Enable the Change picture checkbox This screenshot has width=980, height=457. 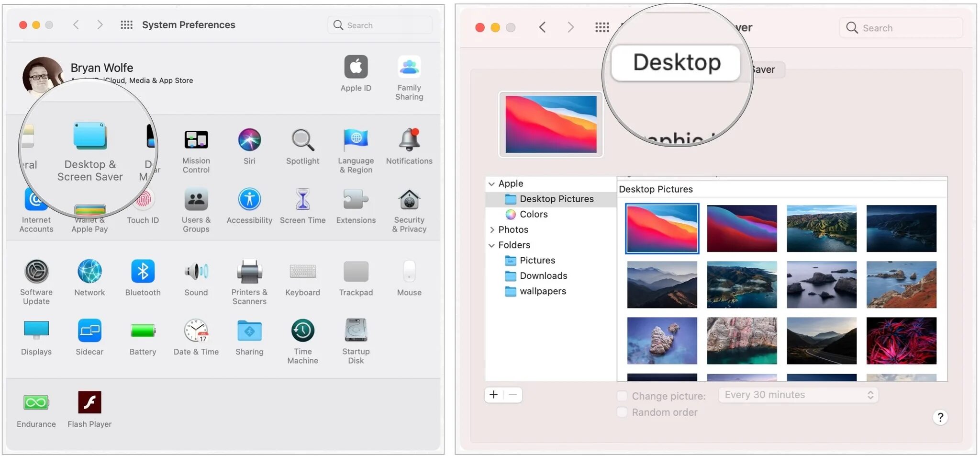tap(622, 396)
